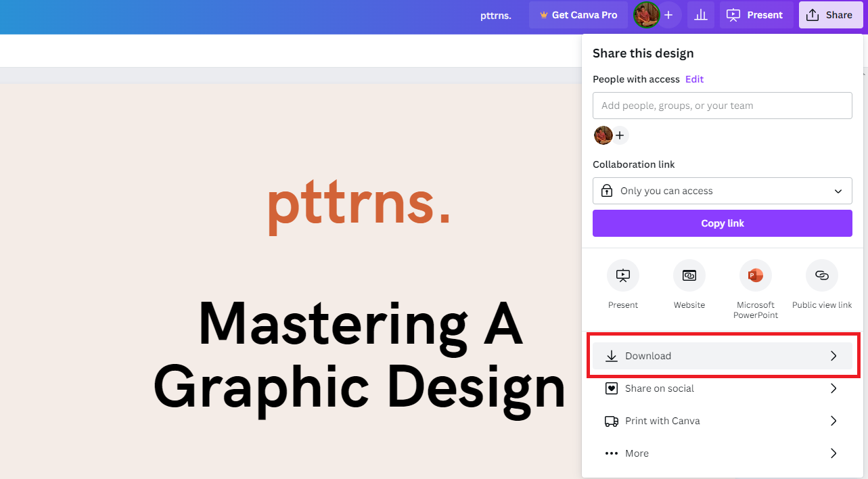The height and width of the screenshot is (479, 868).
Task: Click the padlock icon in the collaboration link box
Action: [606, 191]
